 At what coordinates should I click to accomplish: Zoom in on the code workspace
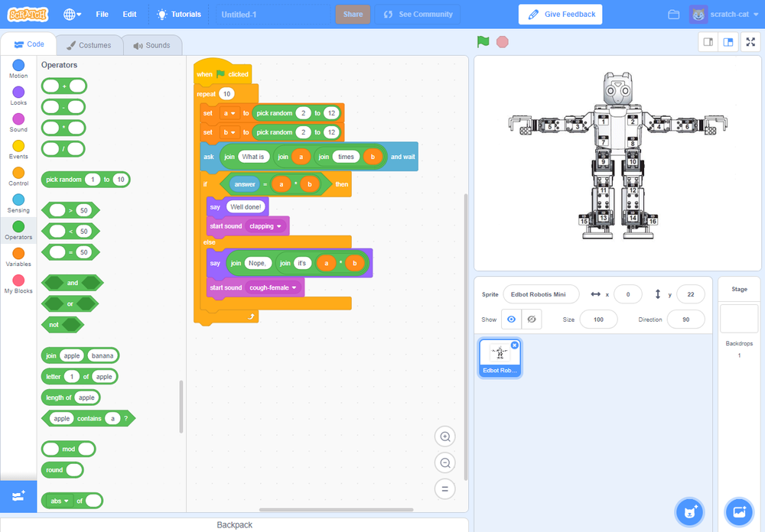444,436
